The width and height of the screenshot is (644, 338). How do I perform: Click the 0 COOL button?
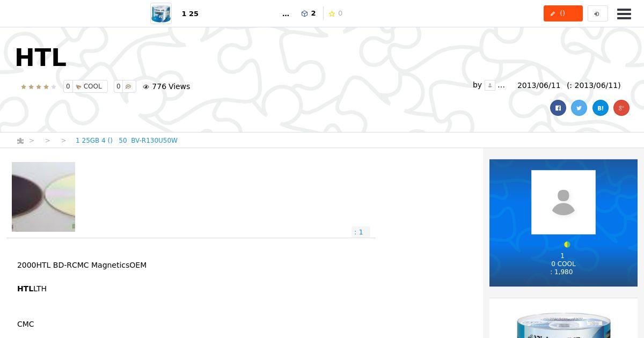click(x=85, y=86)
